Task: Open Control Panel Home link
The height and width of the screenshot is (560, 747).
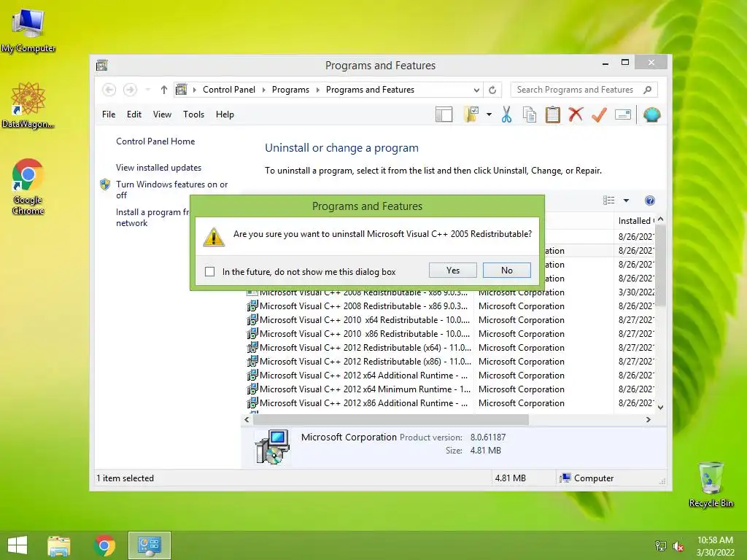Action: [x=155, y=141]
